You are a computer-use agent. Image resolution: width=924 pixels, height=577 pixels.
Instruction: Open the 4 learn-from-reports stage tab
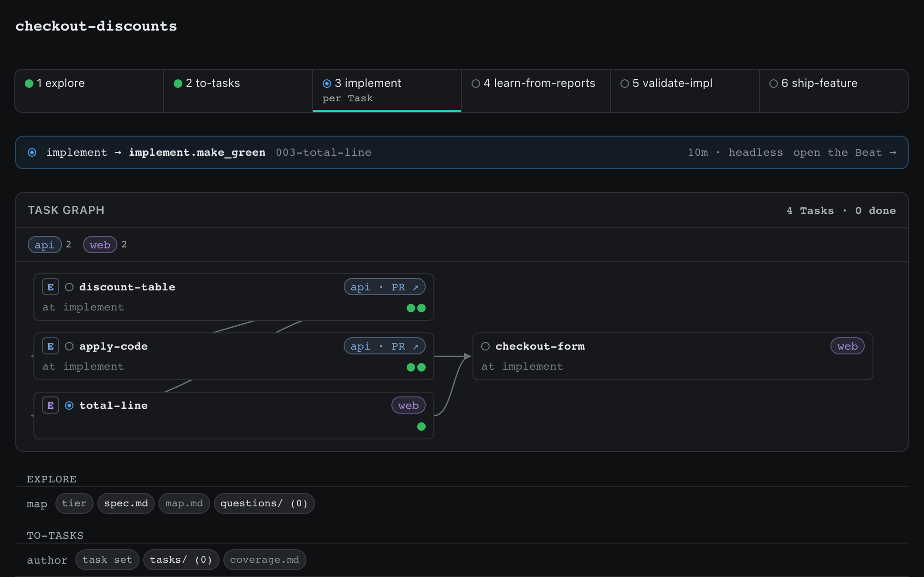tap(536, 91)
